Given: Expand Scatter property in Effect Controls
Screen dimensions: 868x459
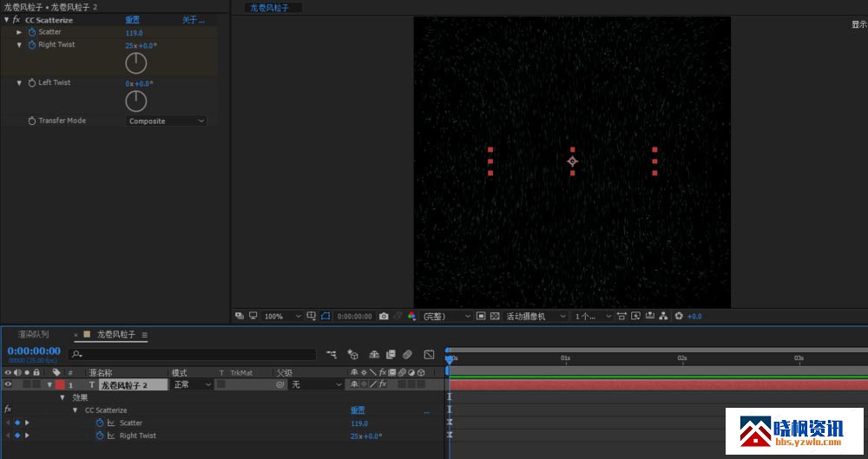Looking at the screenshot, I should tap(19, 32).
